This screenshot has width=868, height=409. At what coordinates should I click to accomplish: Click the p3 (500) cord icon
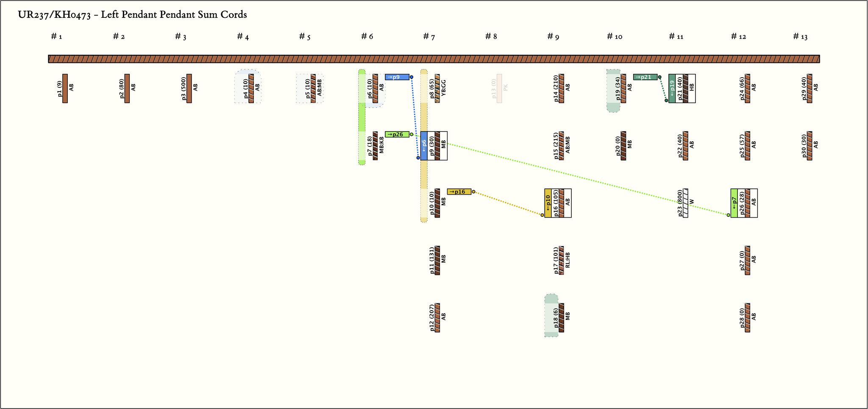189,88
